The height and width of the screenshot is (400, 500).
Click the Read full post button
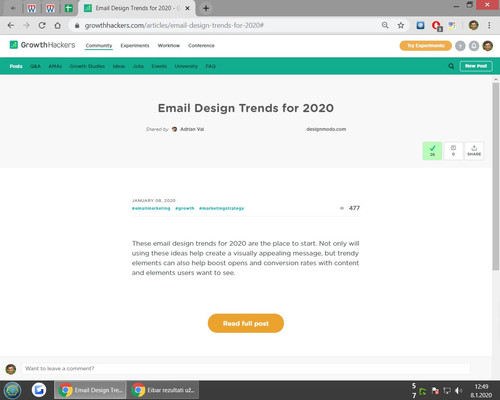(x=246, y=323)
